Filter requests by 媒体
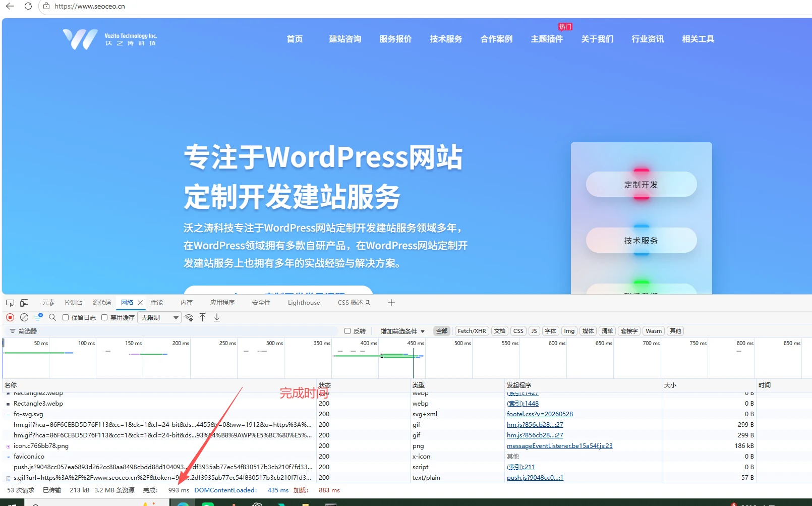This screenshot has height=506, width=812. click(588, 331)
